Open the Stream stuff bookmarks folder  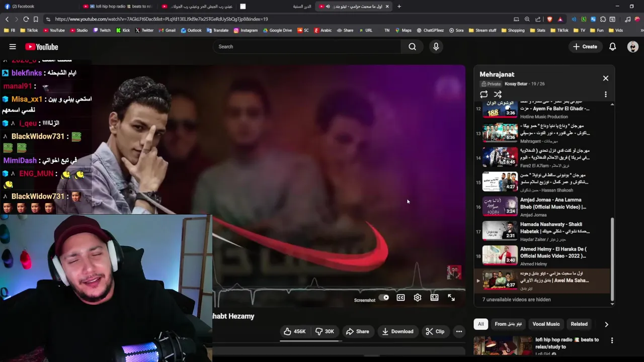coord(482,30)
